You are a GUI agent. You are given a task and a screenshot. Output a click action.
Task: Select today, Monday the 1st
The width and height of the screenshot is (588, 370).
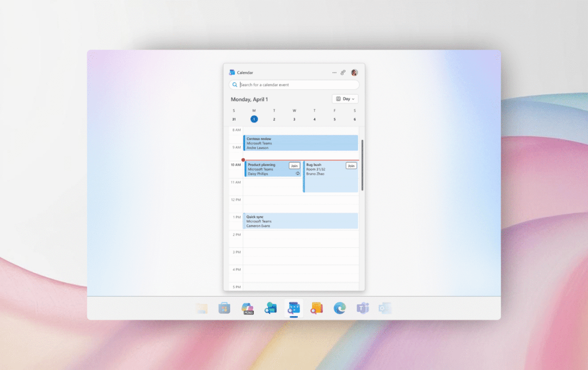pyautogui.click(x=254, y=118)
